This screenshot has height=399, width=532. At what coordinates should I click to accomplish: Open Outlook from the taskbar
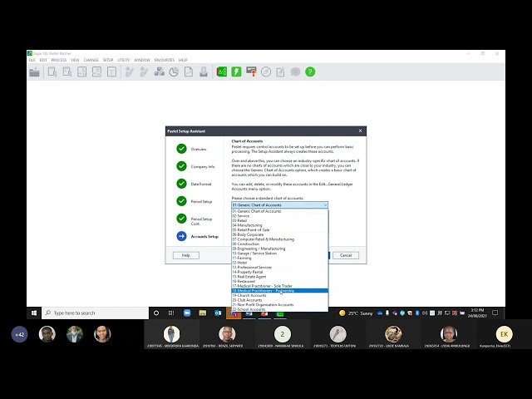tap(218, 313)
